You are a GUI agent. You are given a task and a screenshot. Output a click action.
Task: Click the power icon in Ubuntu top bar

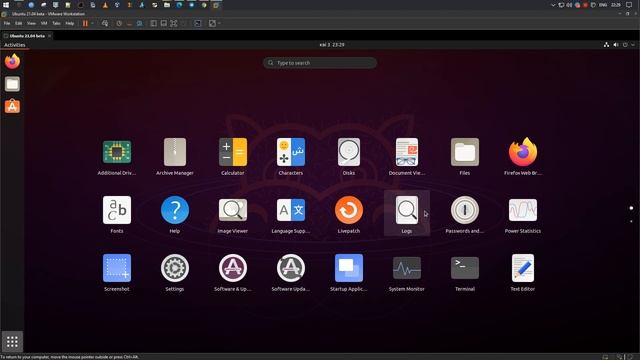[x=625, y=45]
